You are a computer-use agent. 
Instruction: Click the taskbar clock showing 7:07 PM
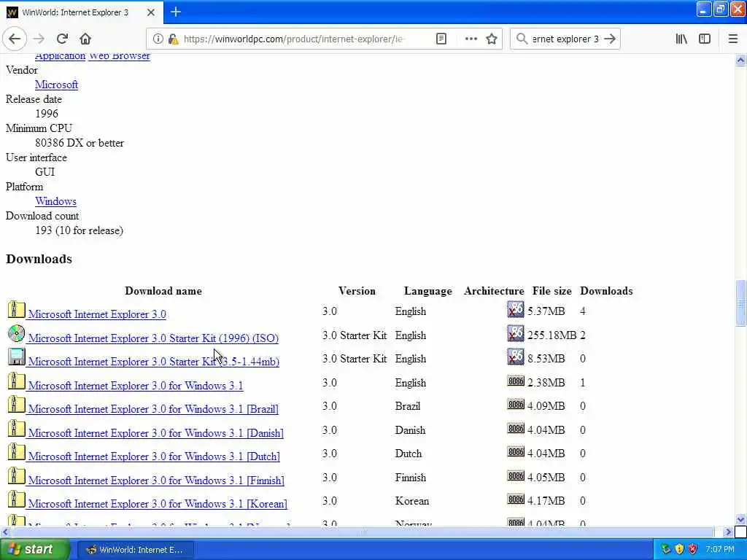(x=720, y=550)
